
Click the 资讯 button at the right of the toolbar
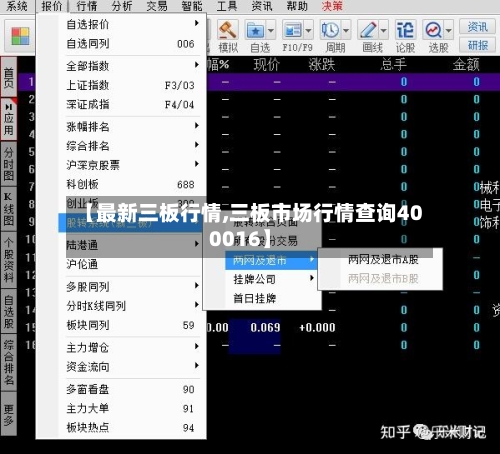477,26
